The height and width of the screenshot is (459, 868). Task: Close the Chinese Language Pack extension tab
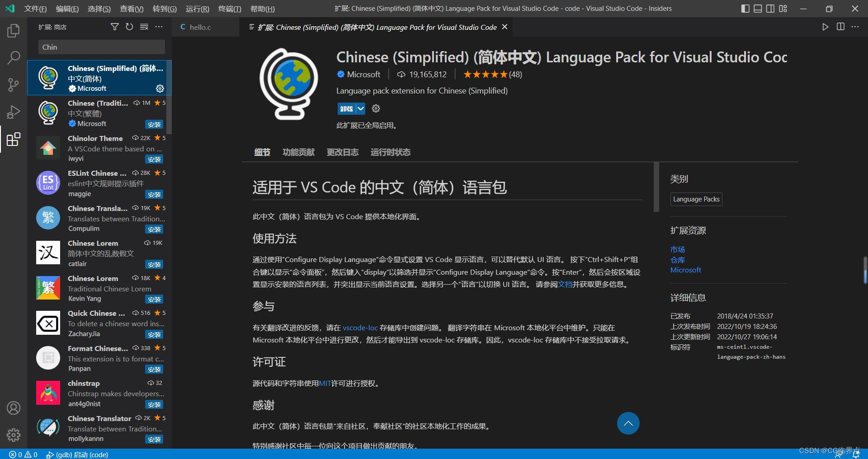tap(505, 27)
